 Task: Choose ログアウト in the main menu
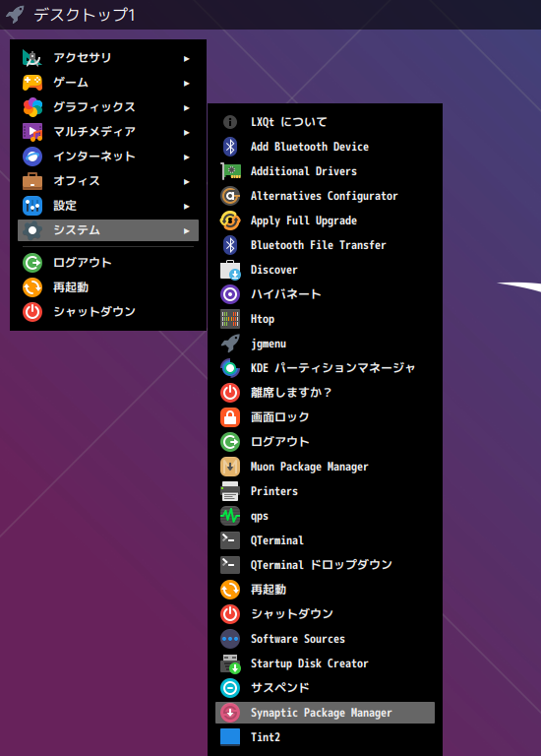(x=108, y=262)
